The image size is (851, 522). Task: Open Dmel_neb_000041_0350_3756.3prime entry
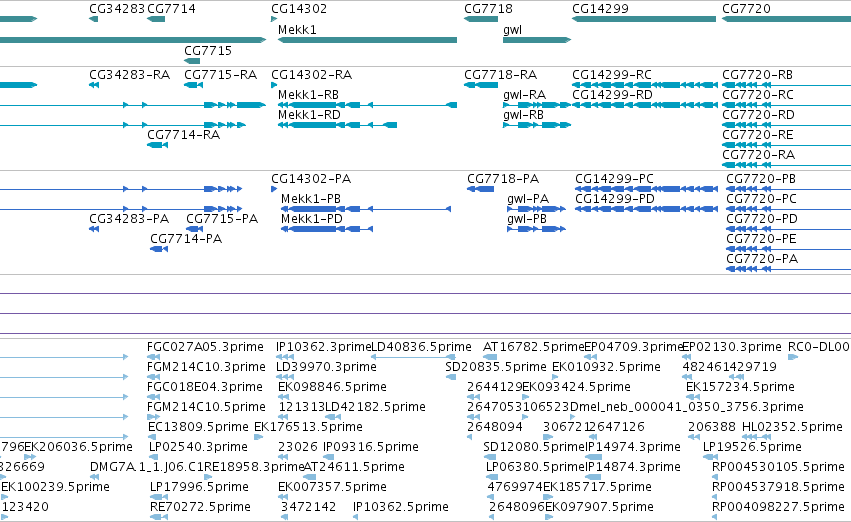pos(687,407)
